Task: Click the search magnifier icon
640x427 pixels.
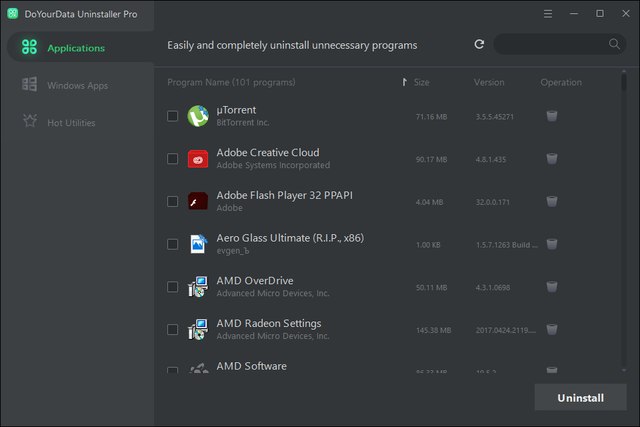Action: coord(614,45)
